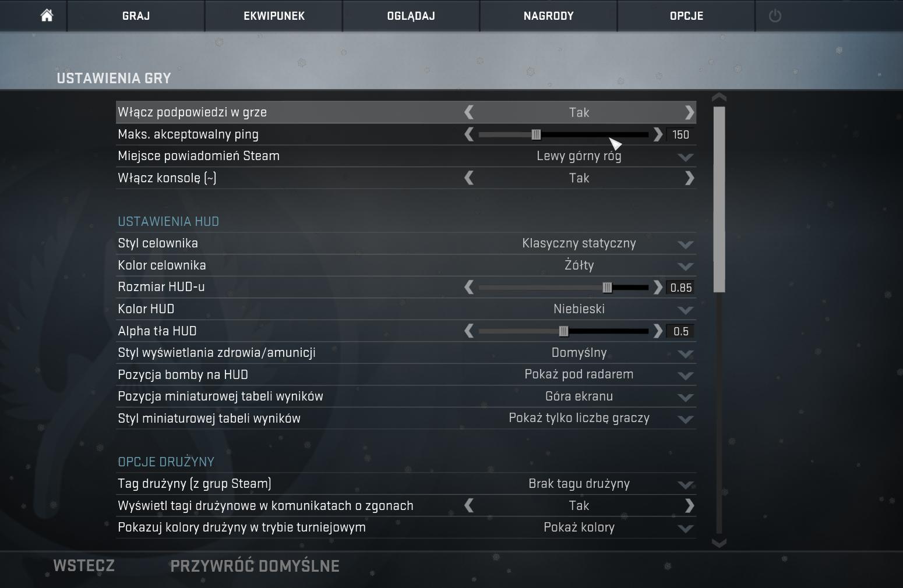
Task: Click the scrollbar up arrow
Action: pos(719,97)
